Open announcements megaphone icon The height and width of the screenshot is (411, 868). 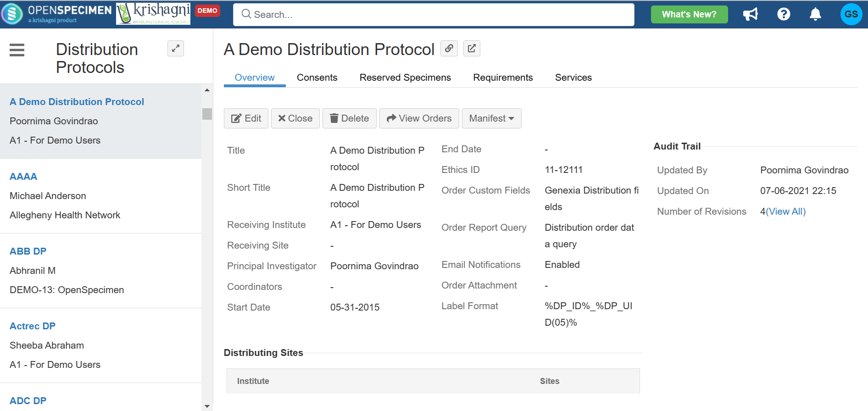(751, 14)
